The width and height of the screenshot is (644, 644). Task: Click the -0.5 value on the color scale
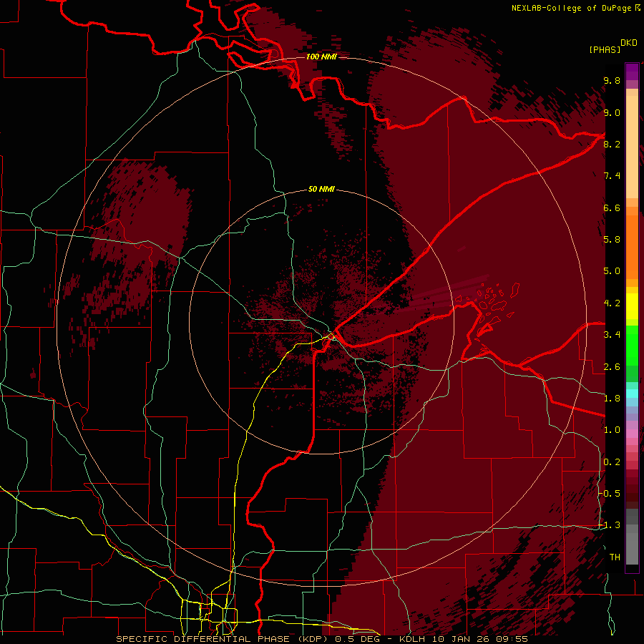(610, 494)
